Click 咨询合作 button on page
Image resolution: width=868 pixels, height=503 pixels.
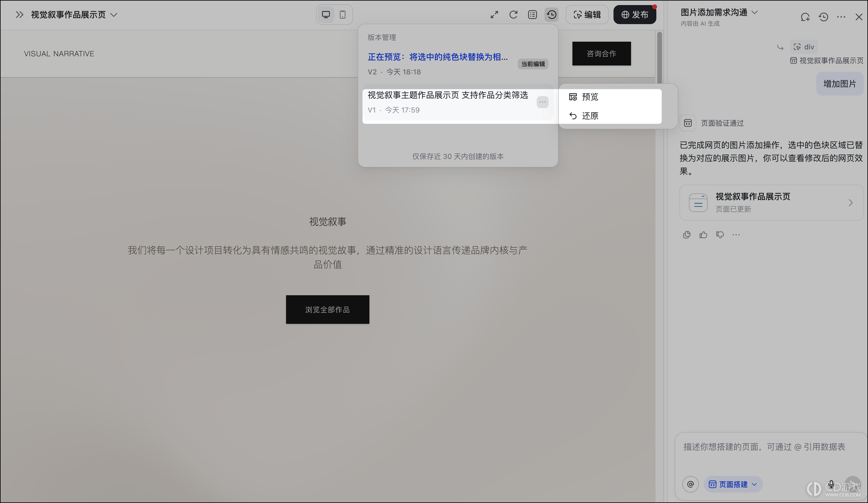point(601,53)
